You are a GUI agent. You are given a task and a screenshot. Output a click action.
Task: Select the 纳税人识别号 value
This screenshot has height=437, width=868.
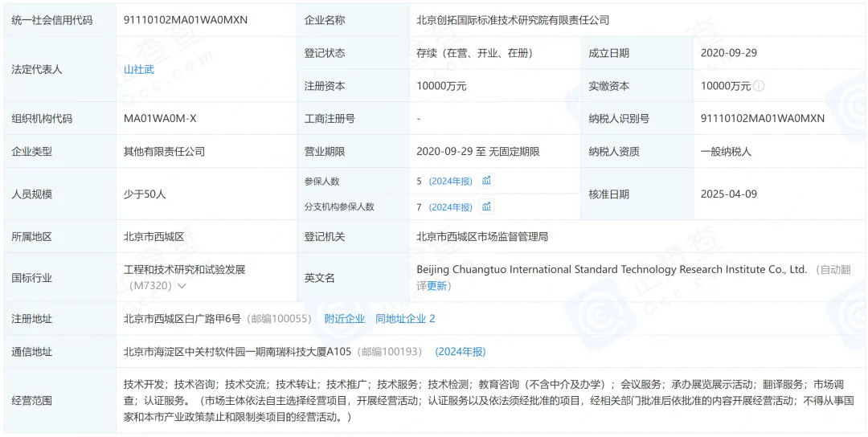click(762, 118)
